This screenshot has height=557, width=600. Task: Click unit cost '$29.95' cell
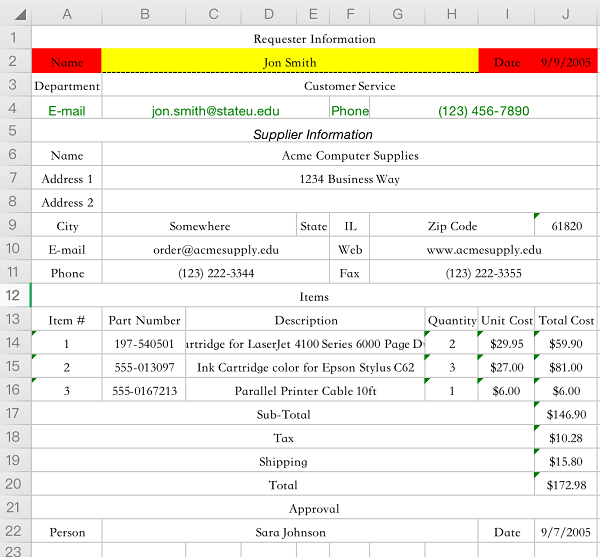click(506, 343)
